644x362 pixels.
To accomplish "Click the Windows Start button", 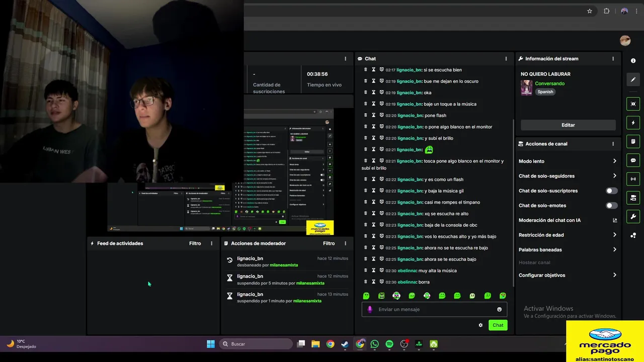I will pyautogui.click(x=211, y=344).
